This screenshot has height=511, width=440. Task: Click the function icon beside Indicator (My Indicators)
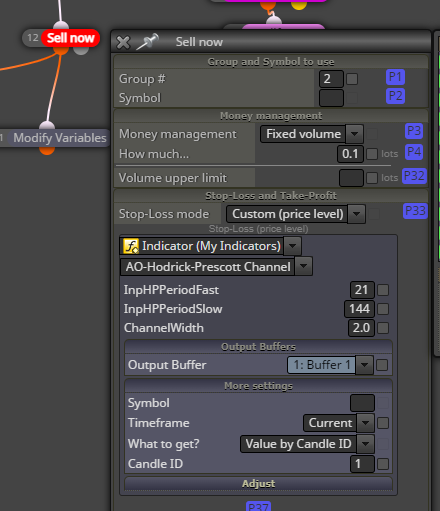point(131,246)
